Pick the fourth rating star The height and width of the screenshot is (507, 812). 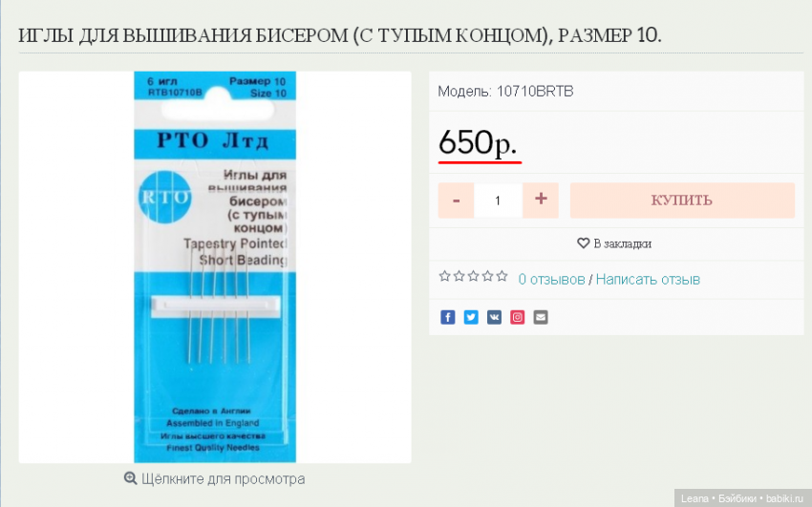[488, 276]
